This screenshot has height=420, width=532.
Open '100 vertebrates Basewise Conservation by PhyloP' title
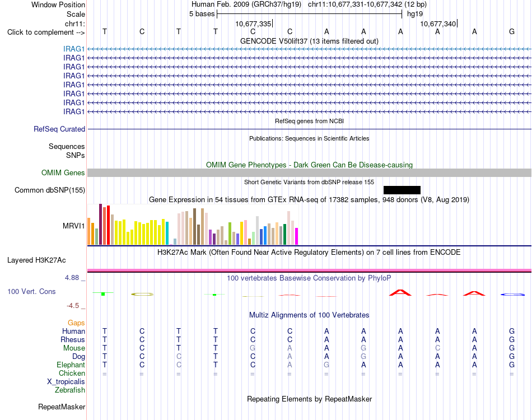click(x=309, y=278)
